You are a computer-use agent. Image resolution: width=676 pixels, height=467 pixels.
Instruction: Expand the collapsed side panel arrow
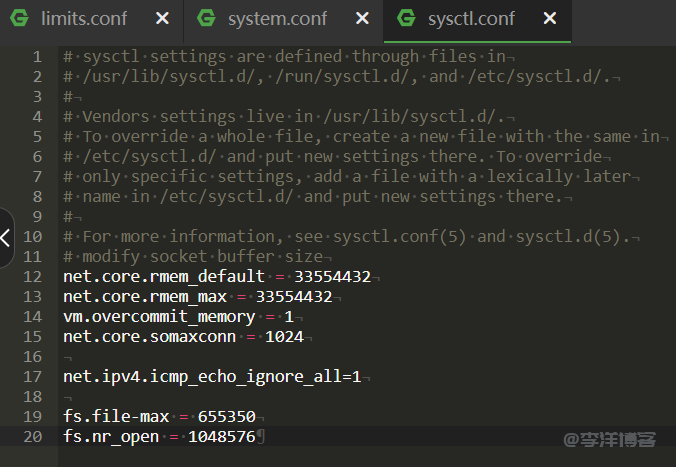[6, 238]
